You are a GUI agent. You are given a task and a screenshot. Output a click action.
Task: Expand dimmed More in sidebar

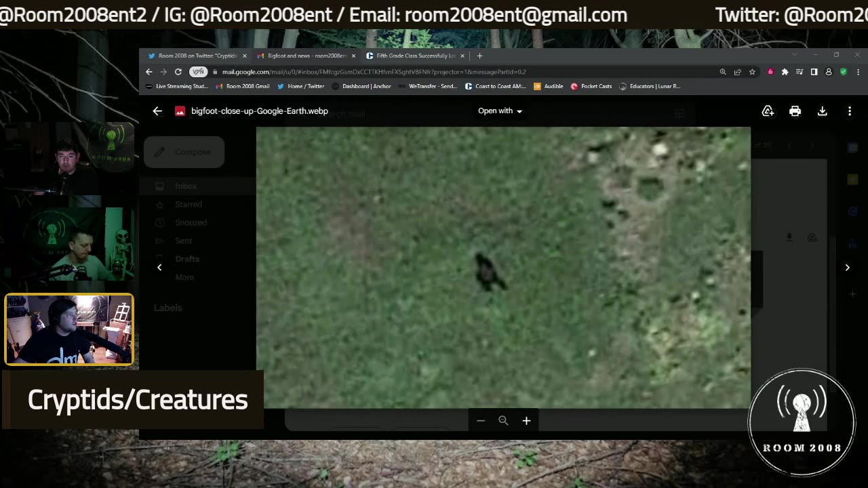(184, 277)
